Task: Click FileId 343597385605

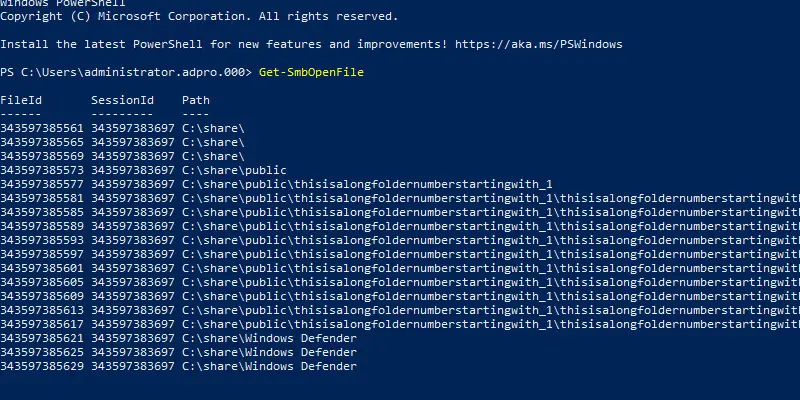Action: pos(42,282)
